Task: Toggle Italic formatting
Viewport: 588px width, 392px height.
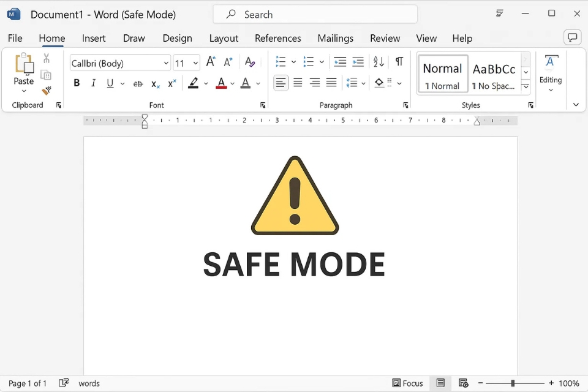Action: click(x=93, y=83)
